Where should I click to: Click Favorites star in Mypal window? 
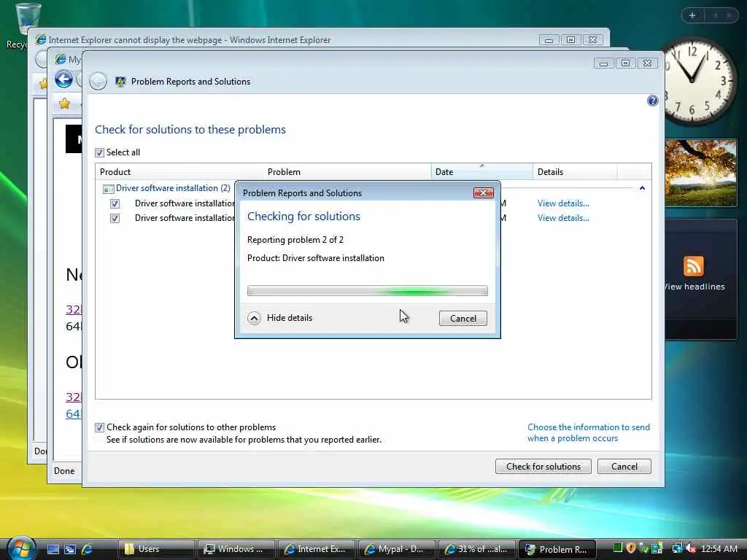(64, 104)
